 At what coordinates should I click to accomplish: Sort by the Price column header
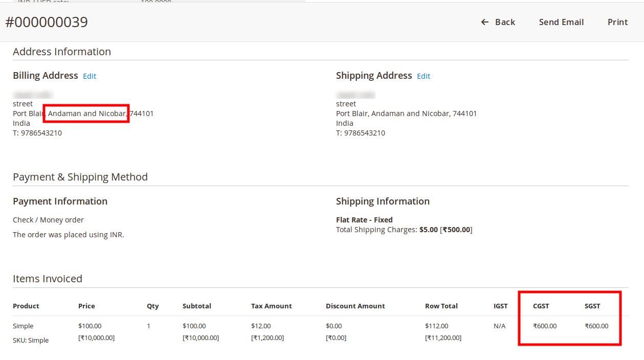pos(86,306)
